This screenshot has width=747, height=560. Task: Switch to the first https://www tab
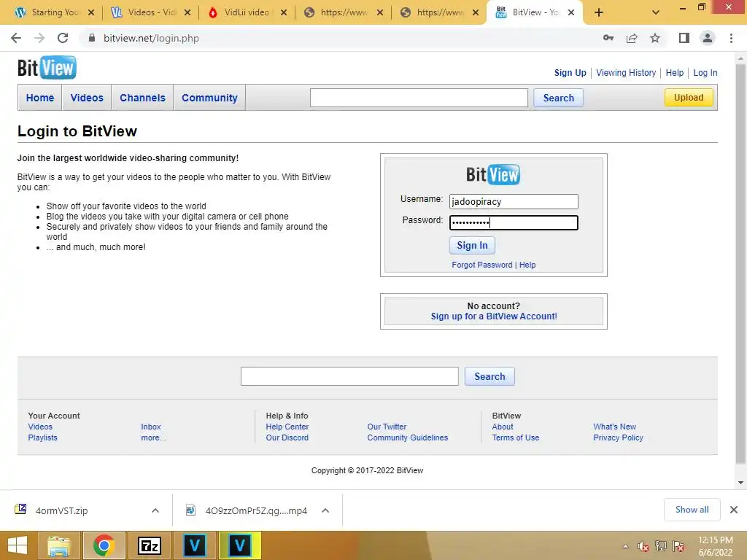pyautogui.click(x=342, y=12)
